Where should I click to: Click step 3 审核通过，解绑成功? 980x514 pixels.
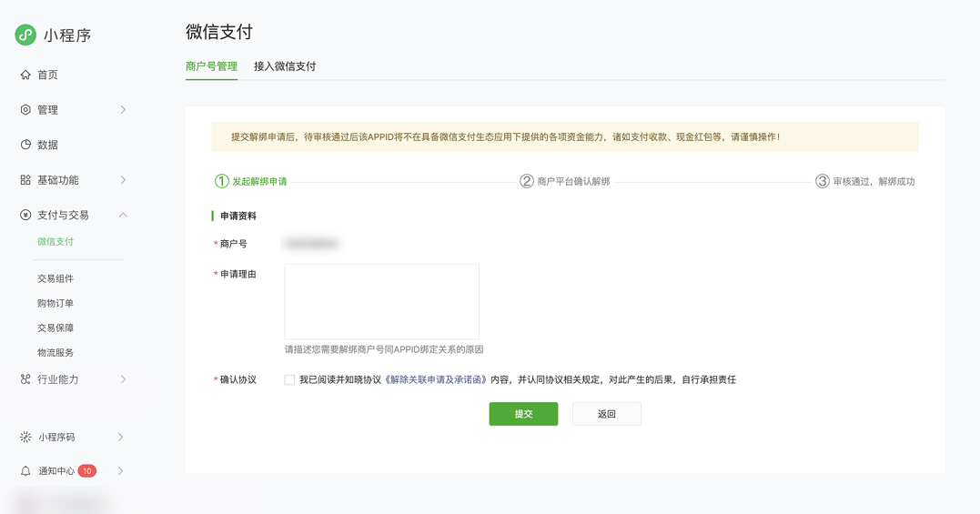865,181
